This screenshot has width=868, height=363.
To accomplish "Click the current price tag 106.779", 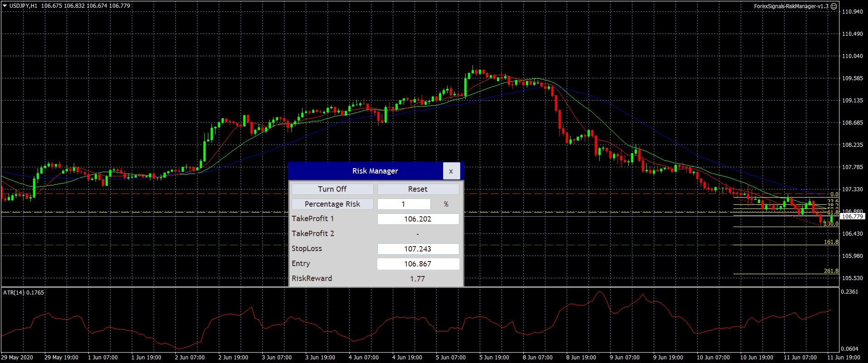I will point(853,217).
